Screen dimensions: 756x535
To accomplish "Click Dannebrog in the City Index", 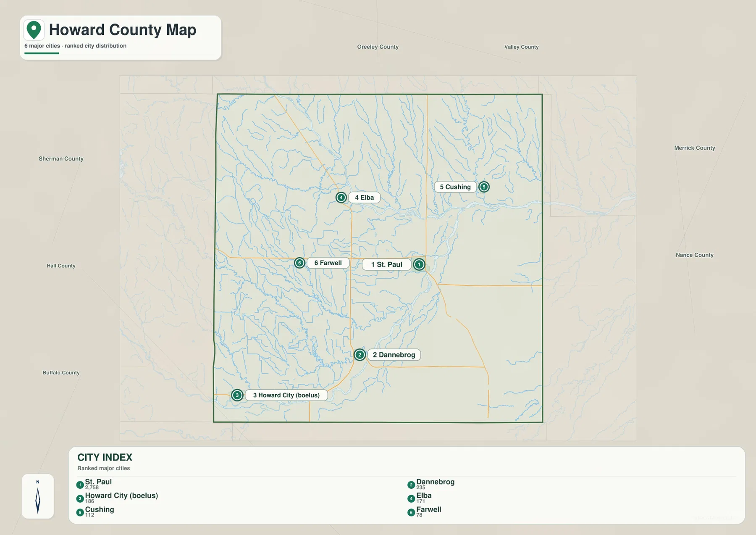I will (x=435, y=482).
